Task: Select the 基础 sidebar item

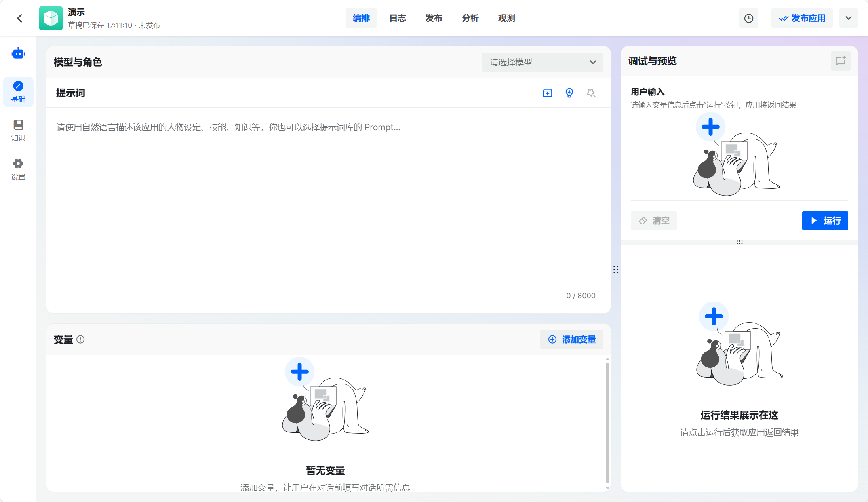Action: [18, 92]
